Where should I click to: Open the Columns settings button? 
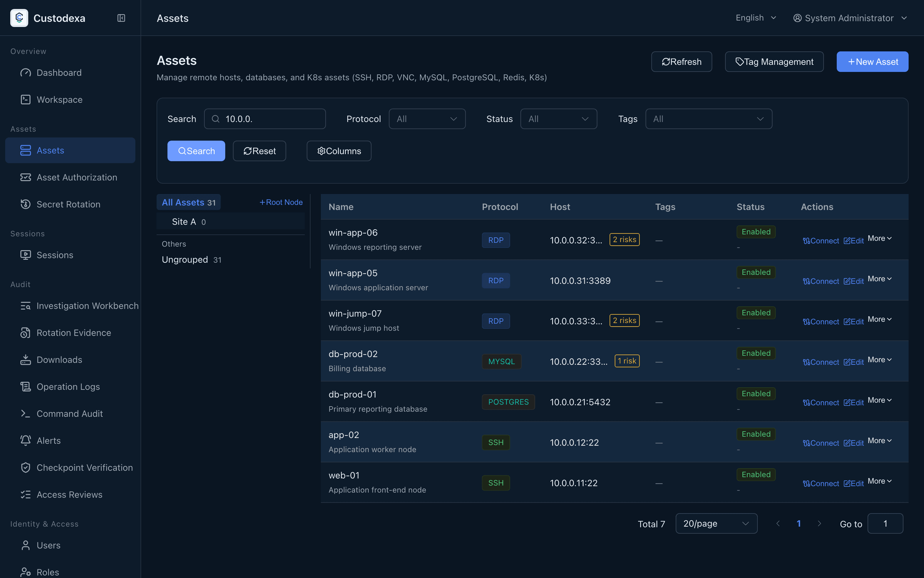point(339,151)
